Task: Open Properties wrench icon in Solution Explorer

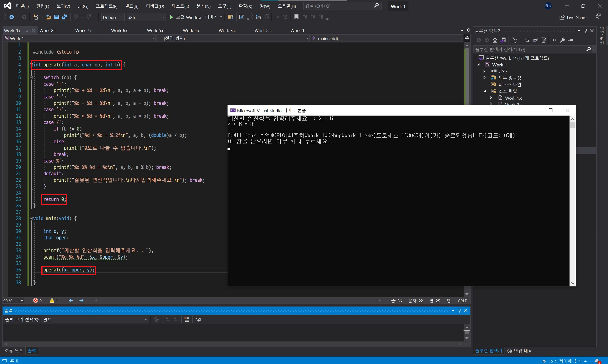Action: coord(563,40)
